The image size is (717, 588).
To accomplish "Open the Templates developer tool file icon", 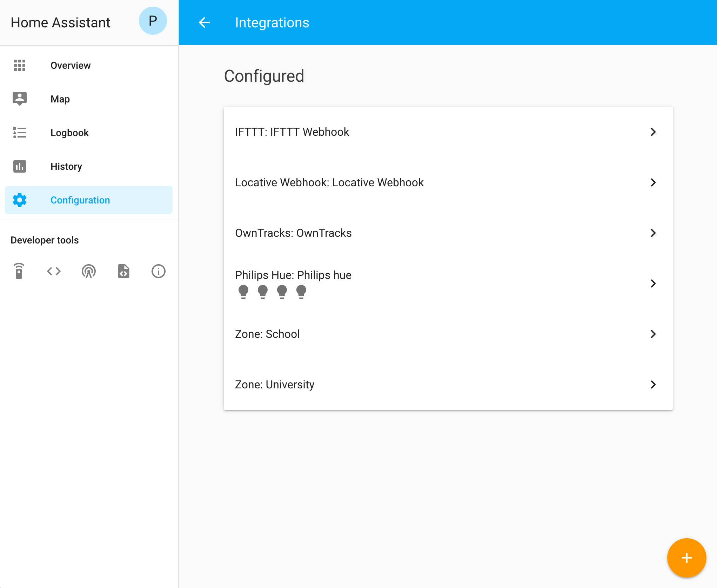I will (123, 271).
